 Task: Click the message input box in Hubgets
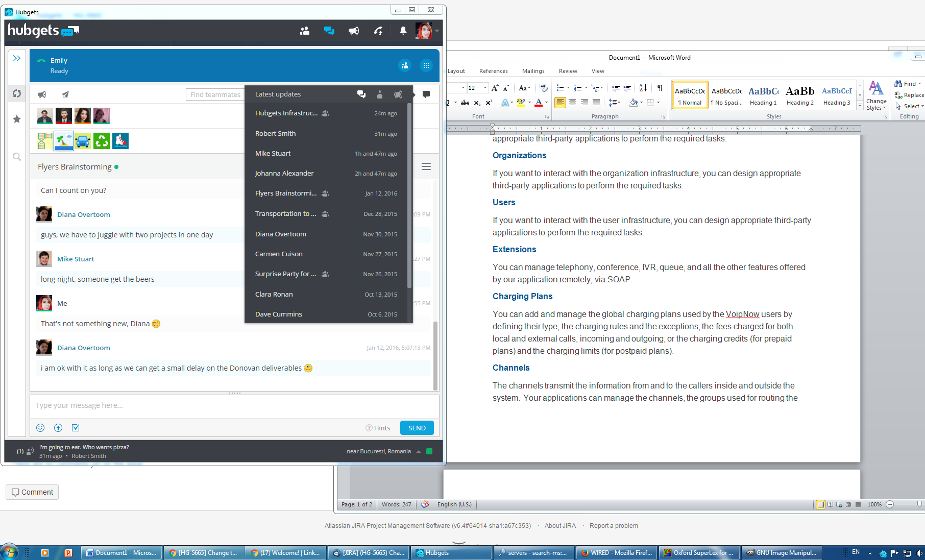click(234, 405)
